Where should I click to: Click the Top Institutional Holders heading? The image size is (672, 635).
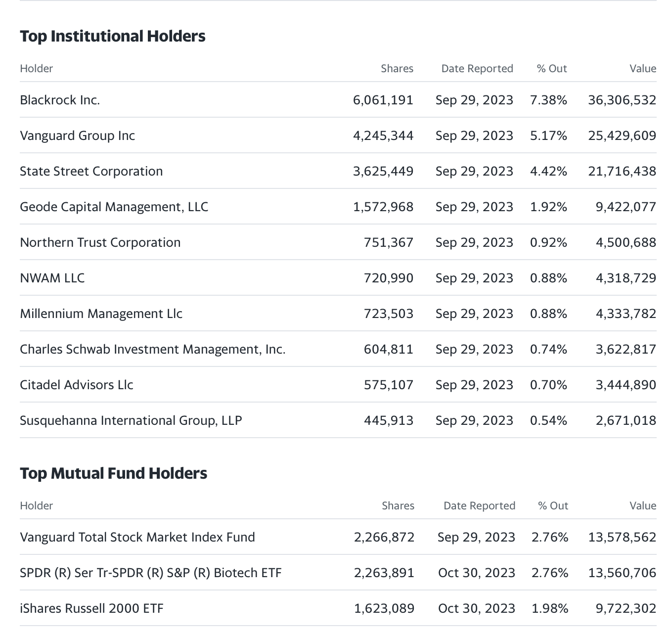point(113,36)
